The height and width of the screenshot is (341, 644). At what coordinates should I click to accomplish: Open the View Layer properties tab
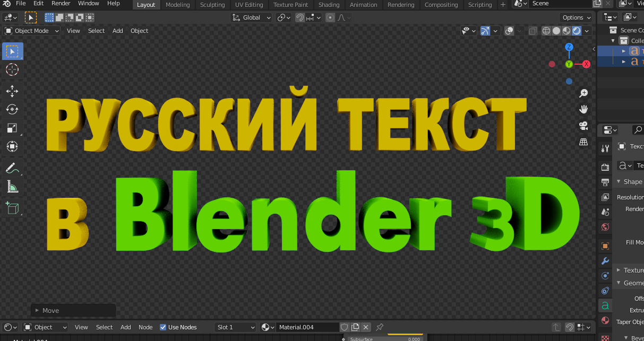coord(605,197)
